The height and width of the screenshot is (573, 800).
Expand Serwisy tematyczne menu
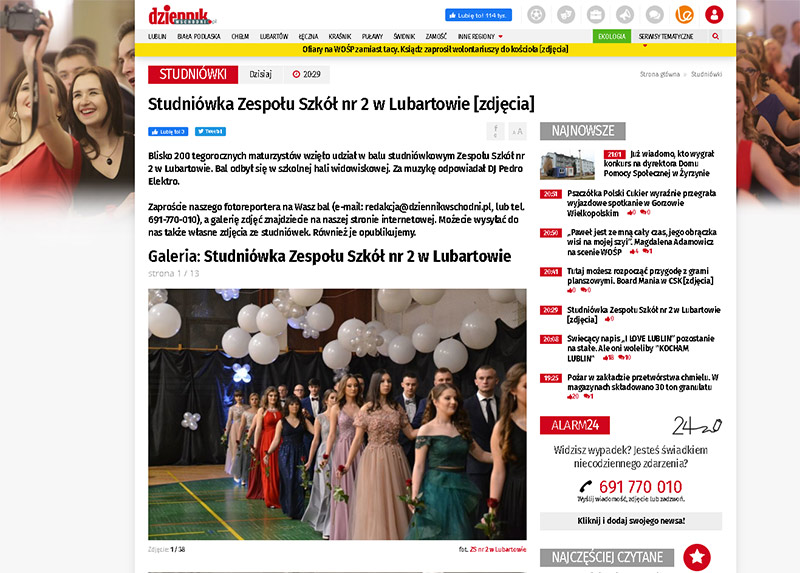(666, 37)
